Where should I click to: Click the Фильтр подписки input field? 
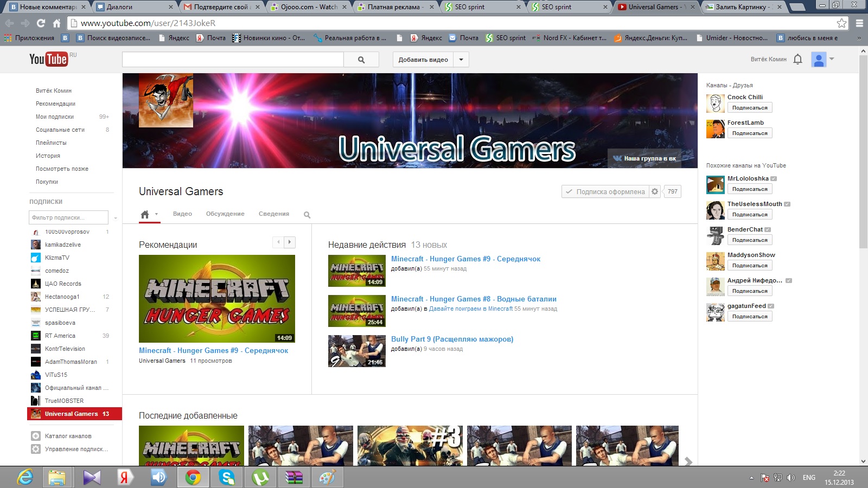coord(68,217)
